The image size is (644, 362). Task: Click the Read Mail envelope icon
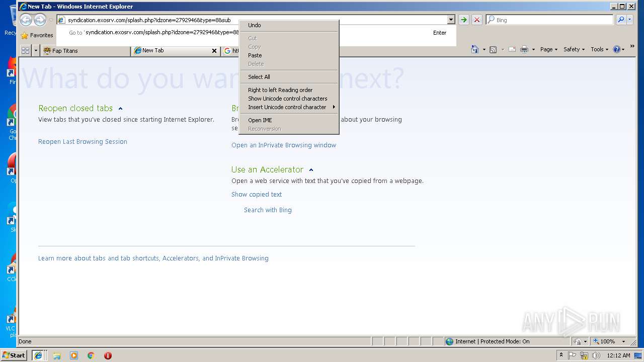pos(512,49)
